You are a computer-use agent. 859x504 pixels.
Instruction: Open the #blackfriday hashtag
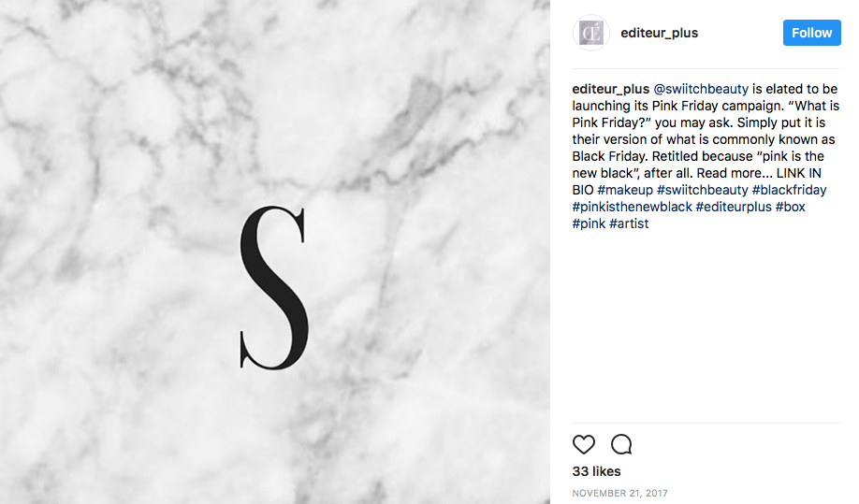click(789, 190)
